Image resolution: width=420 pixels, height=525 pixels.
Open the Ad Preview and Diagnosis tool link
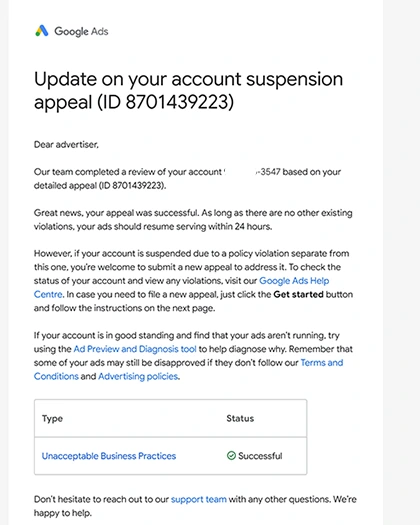[x=135, y=349]
